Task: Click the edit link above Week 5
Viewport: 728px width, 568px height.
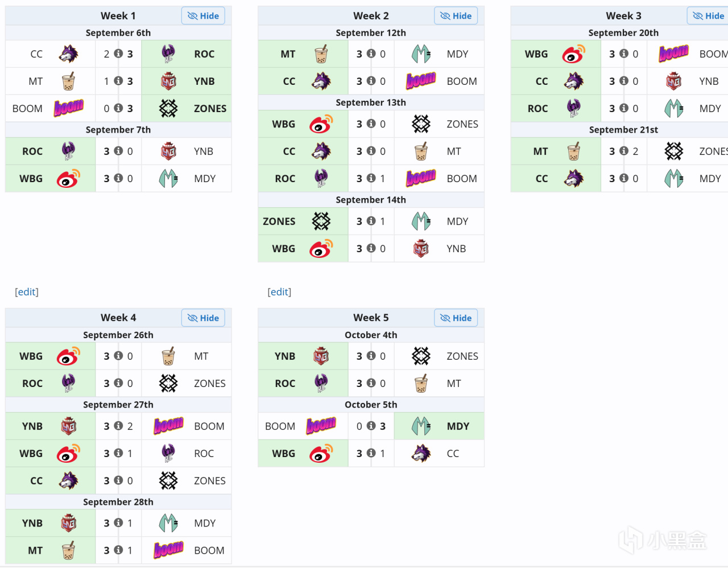Action: tap(279, 292)
